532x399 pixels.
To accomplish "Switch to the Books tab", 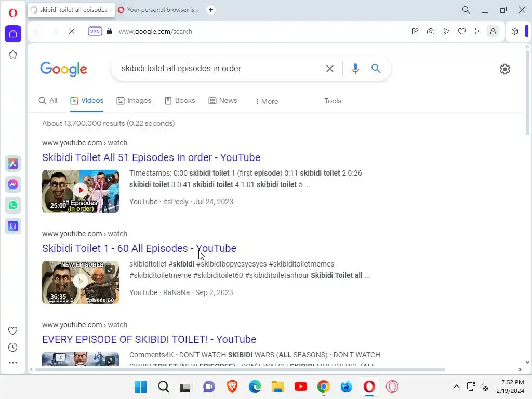I will click(180, 100).
